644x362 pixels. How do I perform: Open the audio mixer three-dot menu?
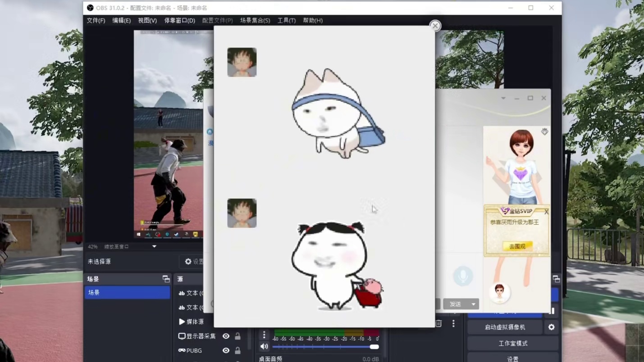pos(264,335)
